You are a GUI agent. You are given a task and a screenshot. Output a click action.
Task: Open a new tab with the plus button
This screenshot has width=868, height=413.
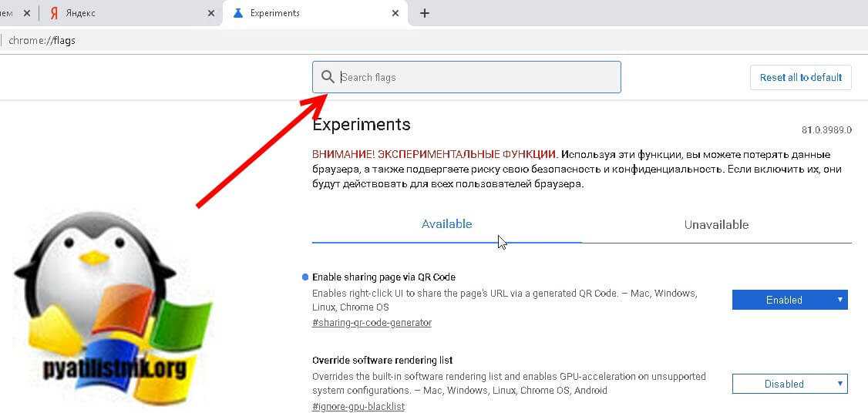(x=424, y=13)
